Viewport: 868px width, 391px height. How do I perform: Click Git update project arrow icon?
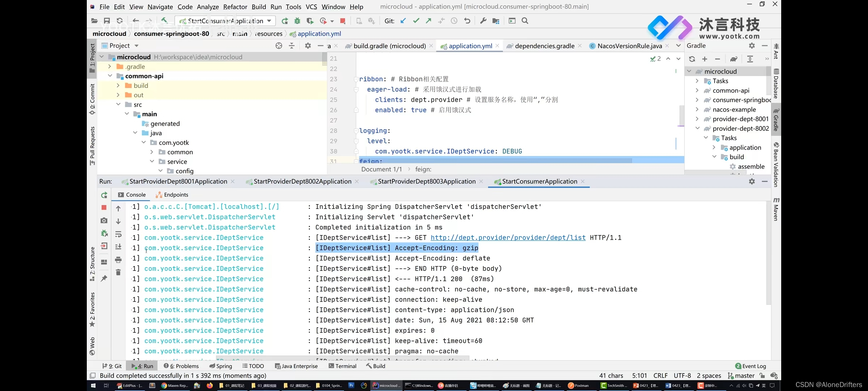(403, 21)
